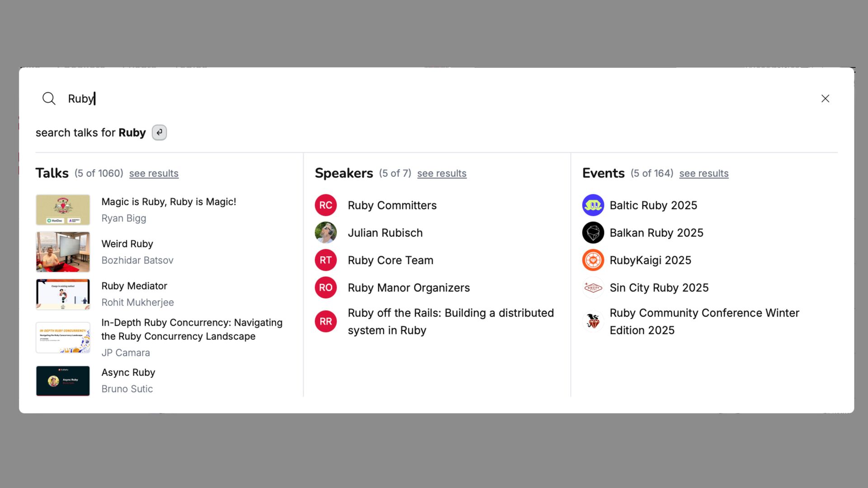Close the search dialog with X

[825, 99]
